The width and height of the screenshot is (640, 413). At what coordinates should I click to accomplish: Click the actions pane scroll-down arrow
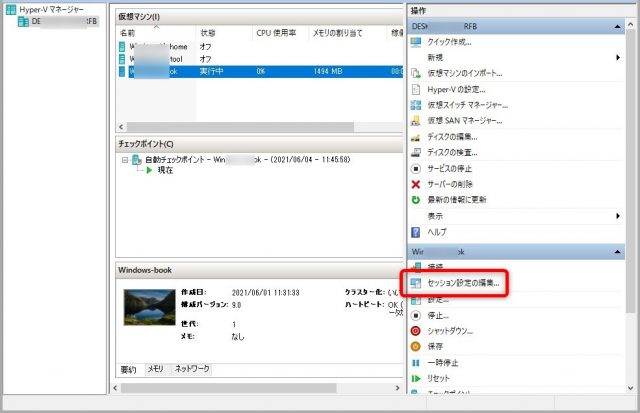(631, 388)
